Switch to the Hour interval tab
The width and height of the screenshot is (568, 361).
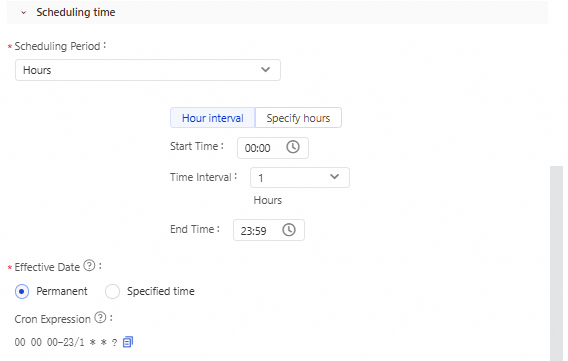point(213,118)
